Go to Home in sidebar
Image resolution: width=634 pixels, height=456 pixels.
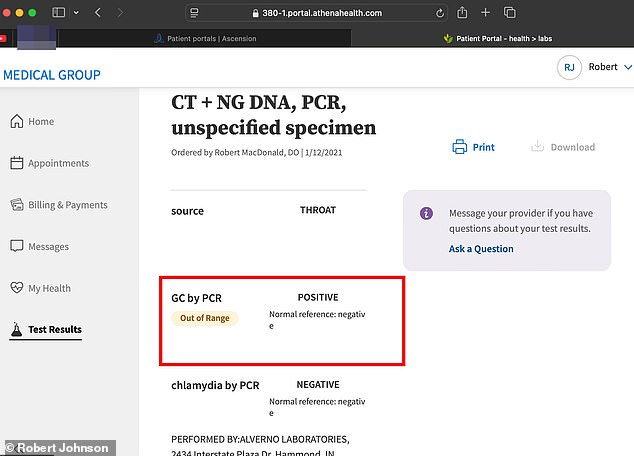[x=40, y=122]
